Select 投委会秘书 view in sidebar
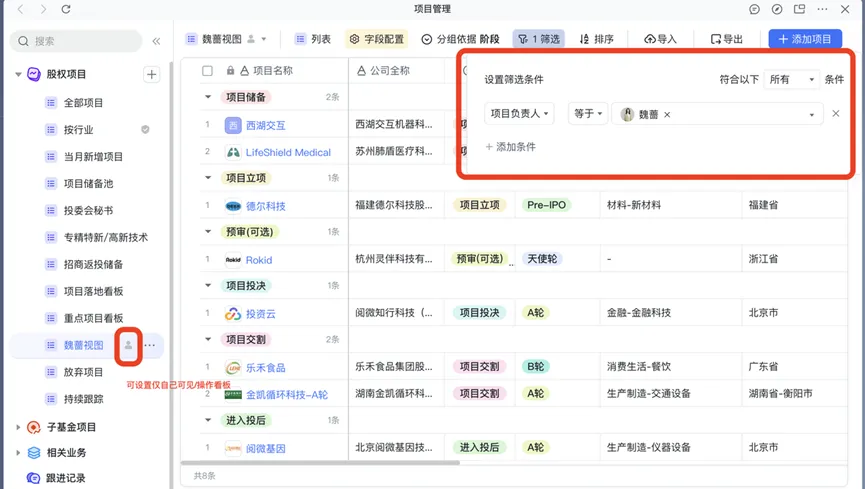Viewport: 865px width, 489px height. [87, 211]
